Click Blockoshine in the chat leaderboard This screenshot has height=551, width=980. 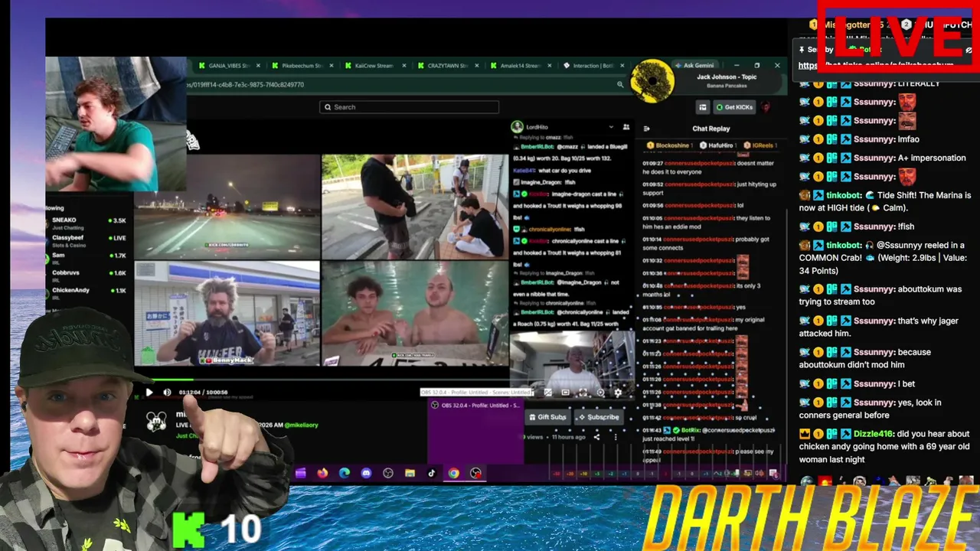pyautogui.click(x=671, y=145)
